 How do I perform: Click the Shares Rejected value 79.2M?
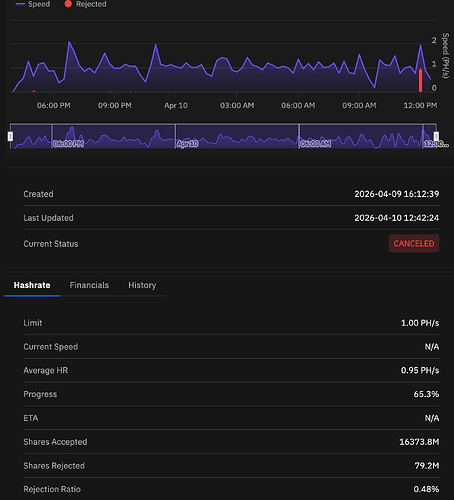click(x=427, y=466)
